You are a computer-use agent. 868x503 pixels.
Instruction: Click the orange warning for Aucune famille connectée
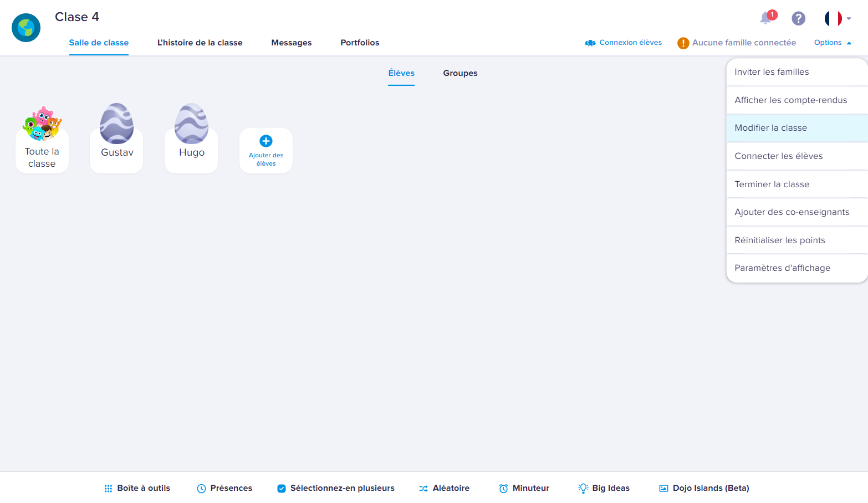[x=683, y=43]
